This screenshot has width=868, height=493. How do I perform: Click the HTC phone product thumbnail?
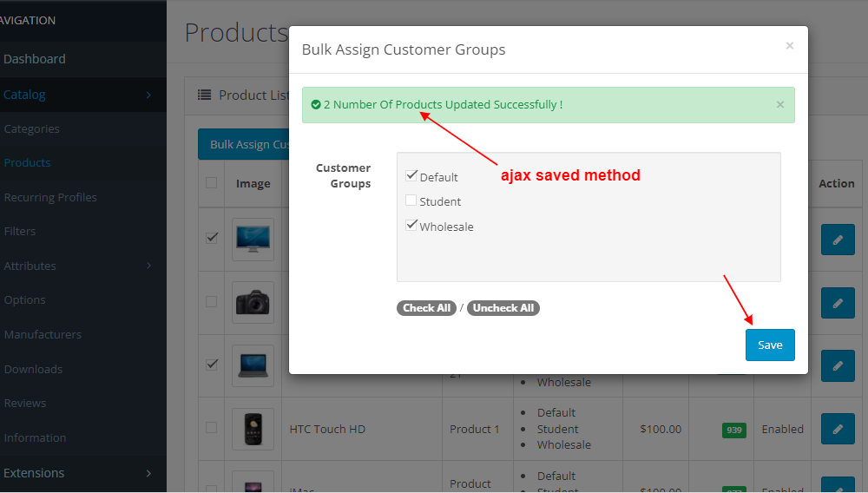point(253,429)
